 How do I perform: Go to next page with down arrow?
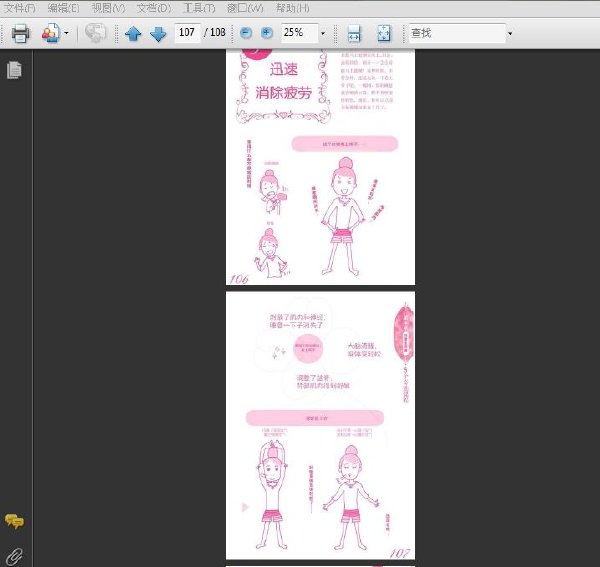[158, 33]
